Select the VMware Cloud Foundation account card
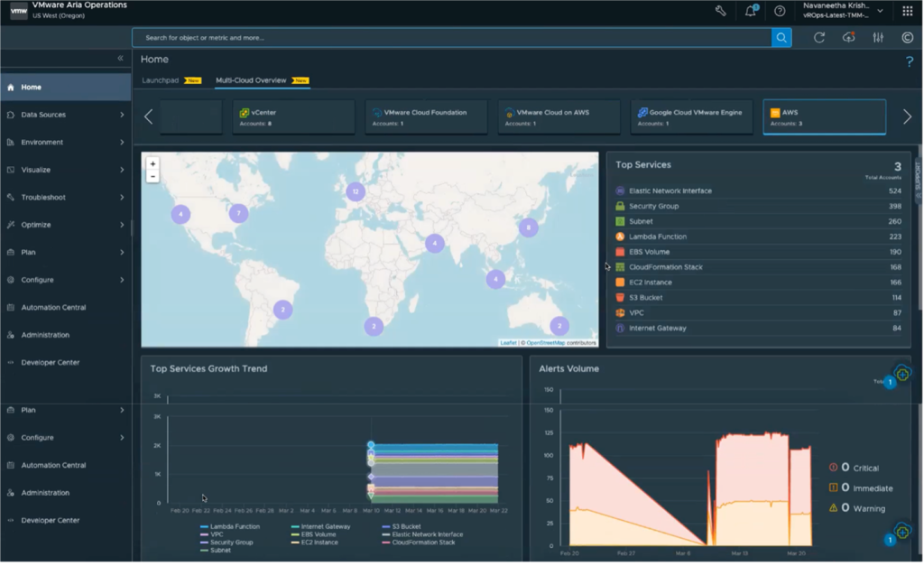The image size is (924, 566). coord(426,117)
